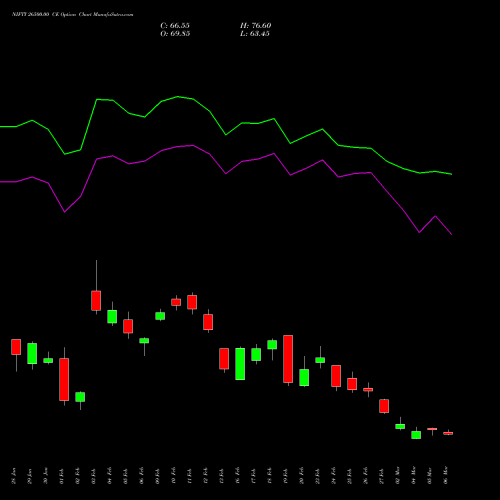The width and height of the screenshot is (500, 500).
Task: Click the green indicator line peak
Action: [177, 97]
